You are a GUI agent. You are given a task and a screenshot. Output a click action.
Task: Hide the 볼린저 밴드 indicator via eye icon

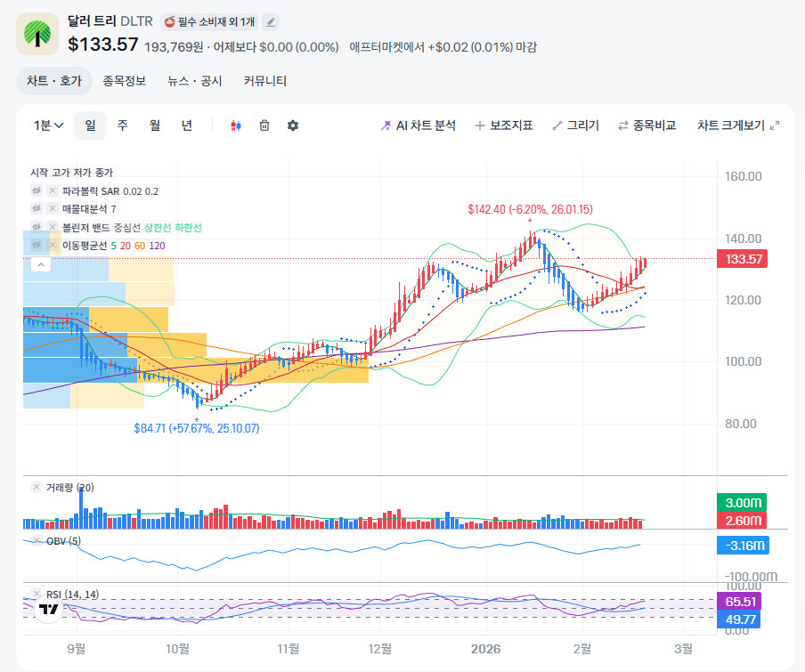37,227
